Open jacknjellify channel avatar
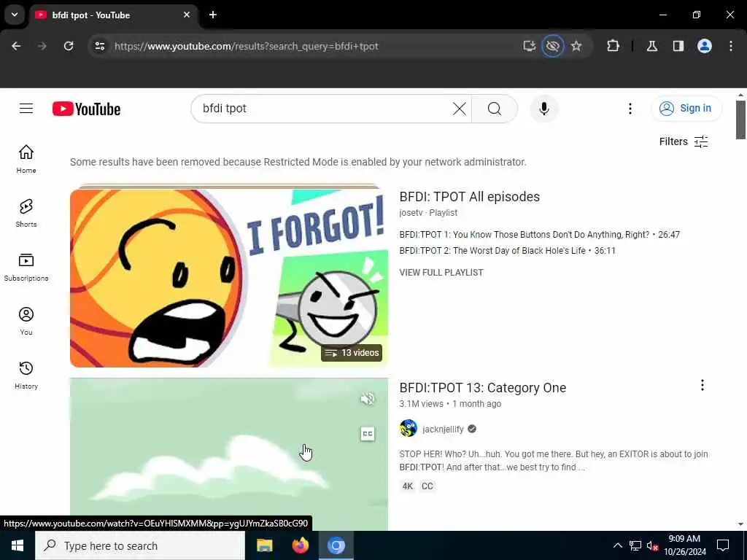Image resolution: width=747 pixels, height=560 pixels. (409, 429)
